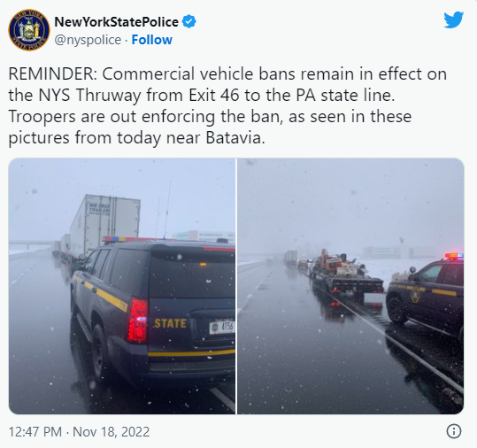This screenshot has width=477, height=448.
Task: Open the tweet info icon
Action: click(x=454, y=431)
